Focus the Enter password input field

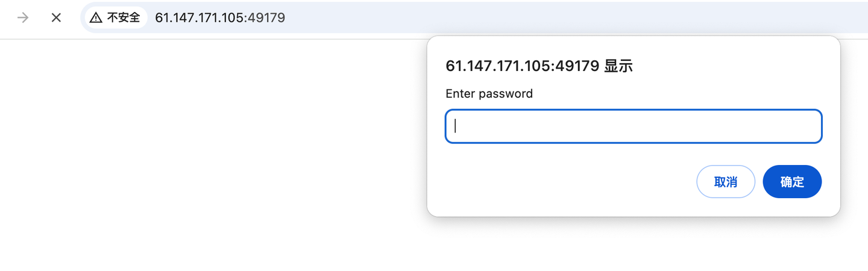coord(634,126)
